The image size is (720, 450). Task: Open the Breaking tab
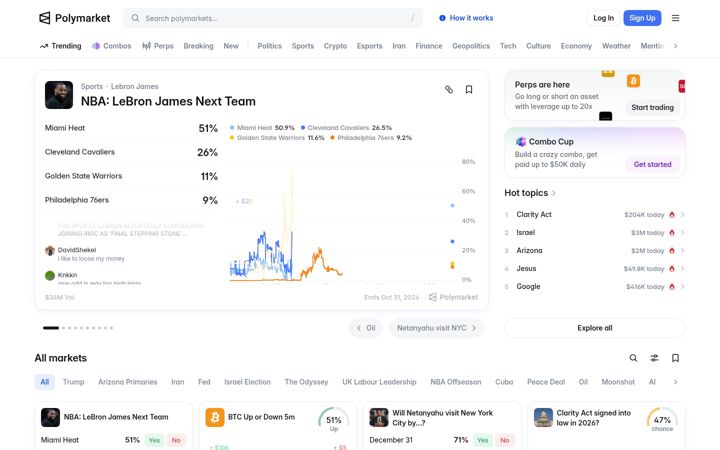coord(198,46)
